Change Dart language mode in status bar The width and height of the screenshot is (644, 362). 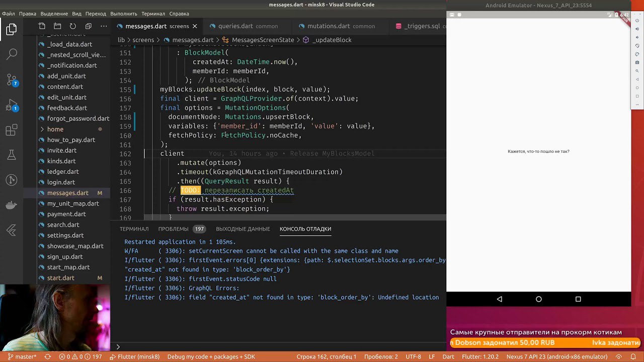click(x=448, y=357)
